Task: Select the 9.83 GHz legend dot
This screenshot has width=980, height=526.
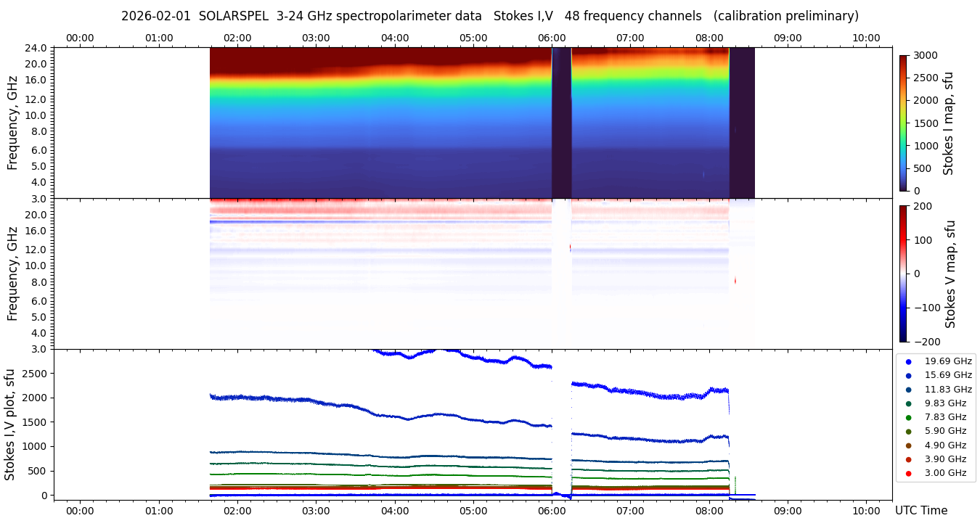Action: [908, 403]
